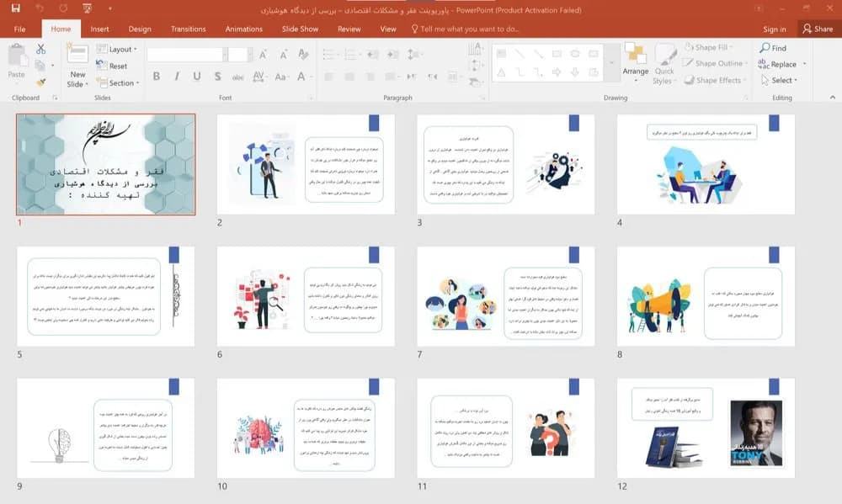Click the Find button
Screen dimensions: 842x504
click(x=773, y=48)
